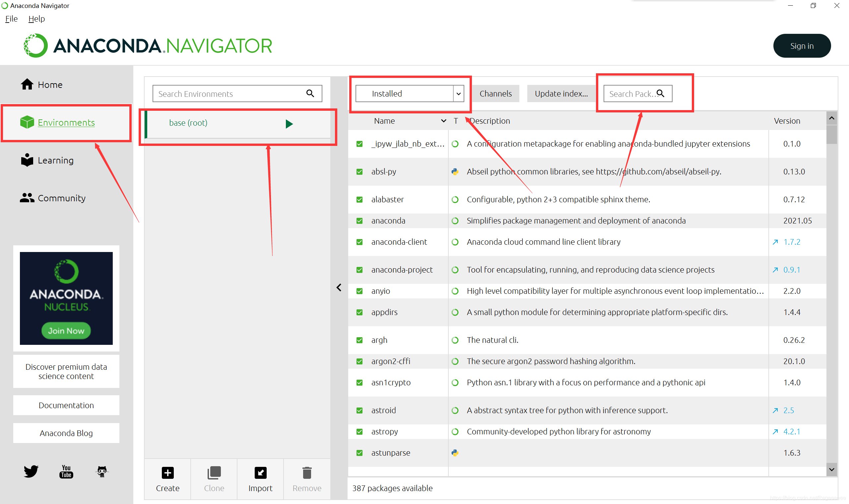Click the Create environment plus icon
This screenshot has height=504, width=849.
click(x=167, y=473)
